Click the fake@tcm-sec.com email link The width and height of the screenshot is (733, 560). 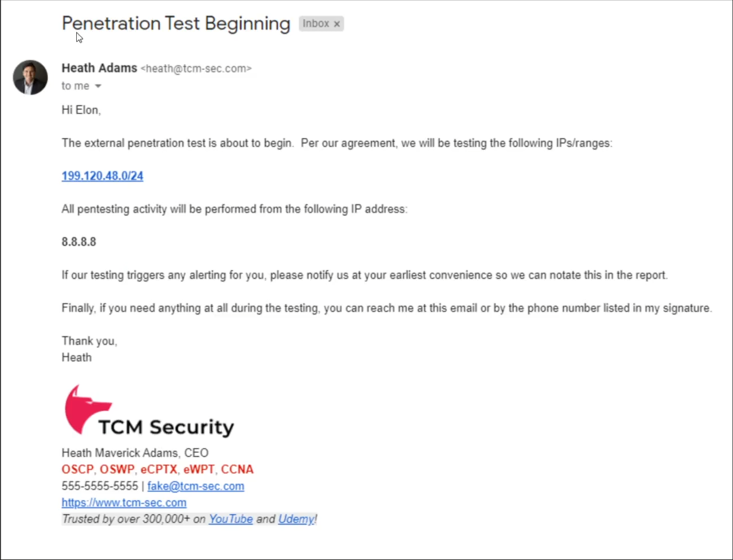(196, 486)
